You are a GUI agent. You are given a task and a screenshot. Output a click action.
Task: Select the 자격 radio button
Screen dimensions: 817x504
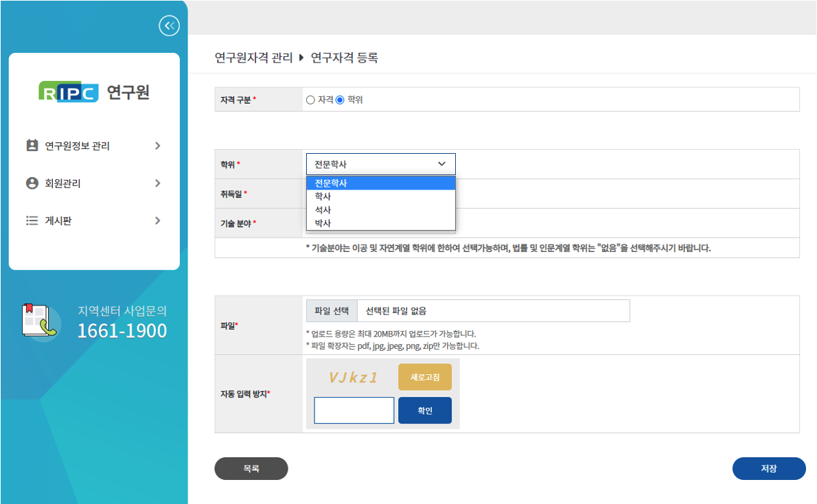310,100
